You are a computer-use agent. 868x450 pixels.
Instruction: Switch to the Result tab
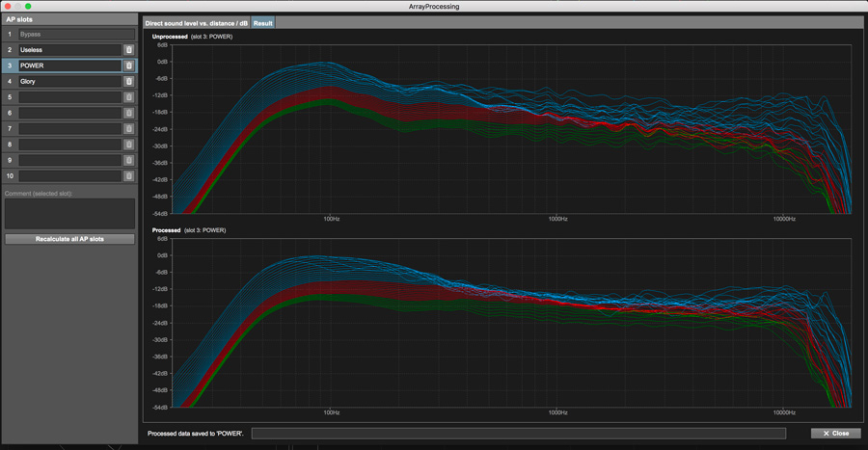click(263, 23)
